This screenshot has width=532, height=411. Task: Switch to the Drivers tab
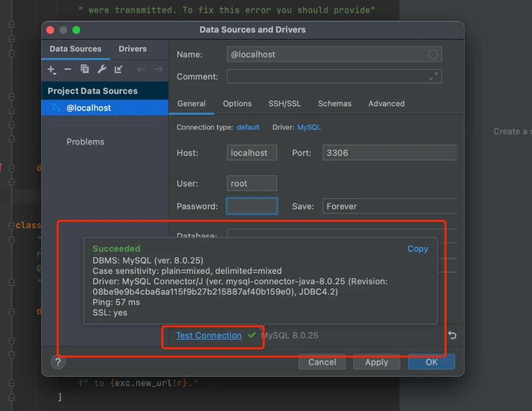tap(133, 49)
